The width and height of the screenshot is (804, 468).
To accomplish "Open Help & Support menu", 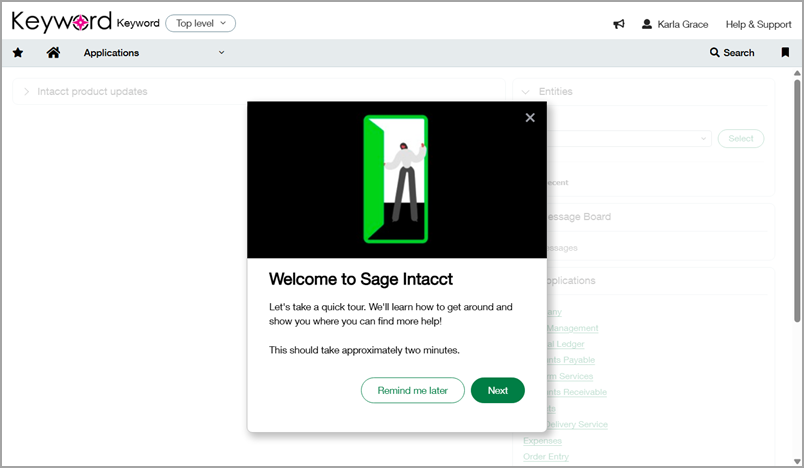I will click(x=758, y=24).
